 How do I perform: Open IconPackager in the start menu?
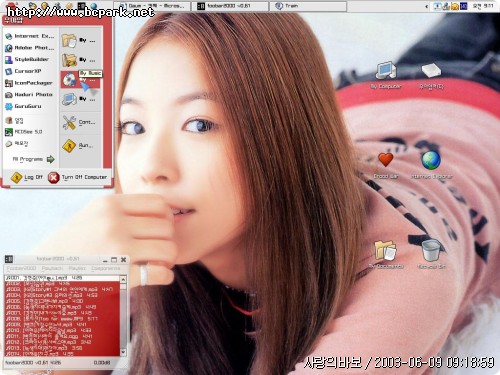point(29,83)
